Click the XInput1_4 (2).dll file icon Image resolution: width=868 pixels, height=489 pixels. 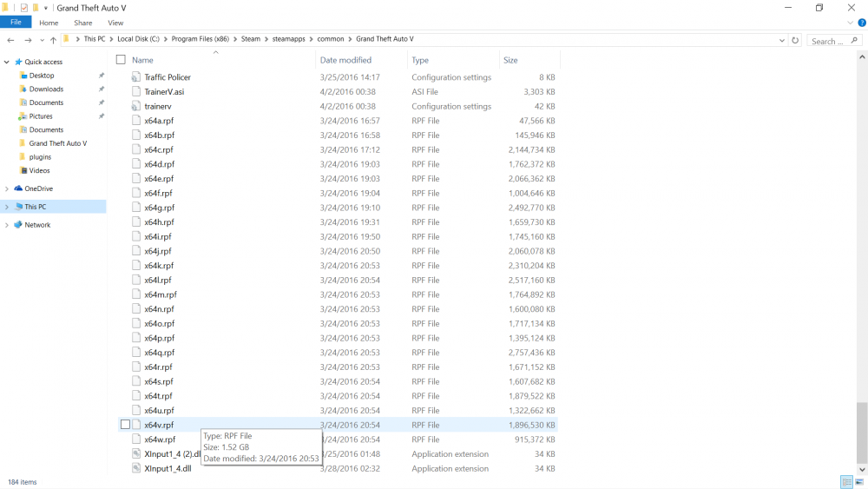136,453
